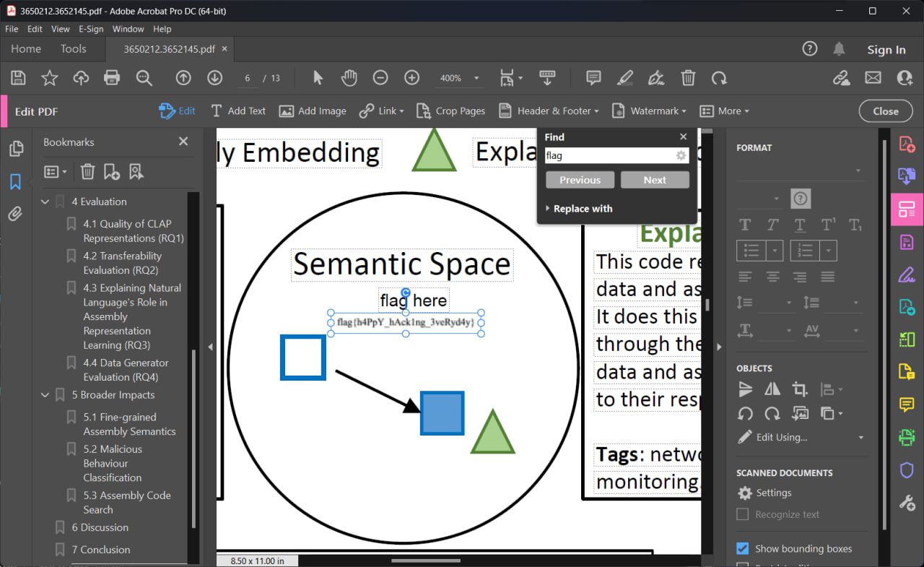Open the 400% zoom level dropdown
The height and width of the screenshot is (567, 924).
(x=476, y=78)
